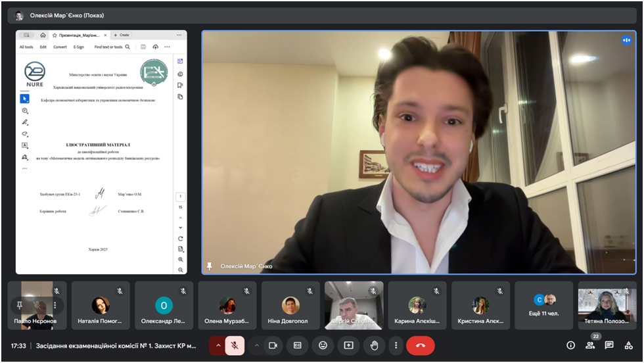Viewport: 644px width, 363px height.
Task: Leave the call with the red button
Action: pyautogui.click(x=420, y=345)
